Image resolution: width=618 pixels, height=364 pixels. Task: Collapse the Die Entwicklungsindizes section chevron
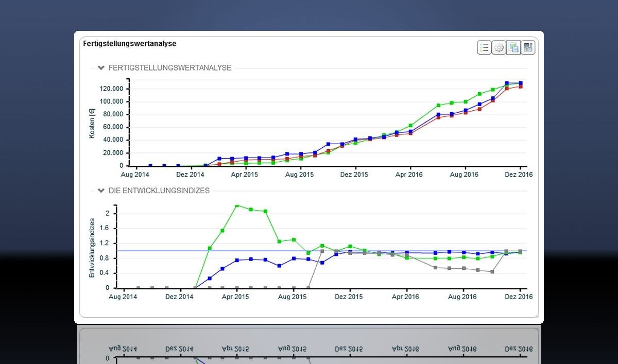(101, 190)
